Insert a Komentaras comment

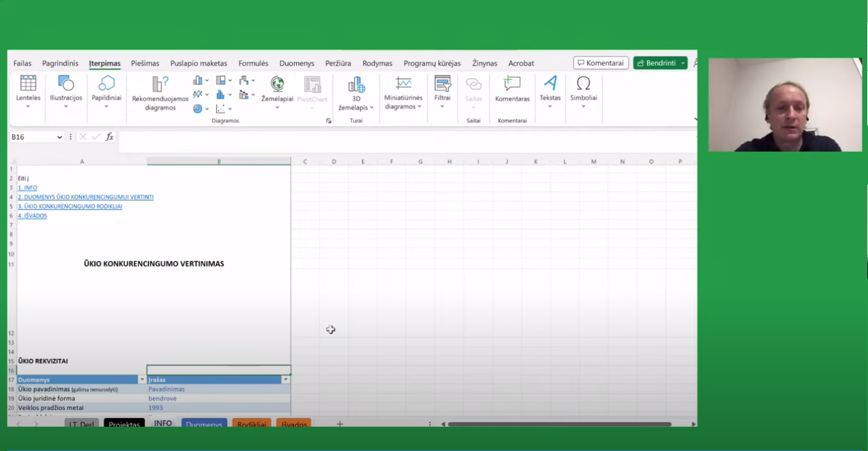coord(512,84)
